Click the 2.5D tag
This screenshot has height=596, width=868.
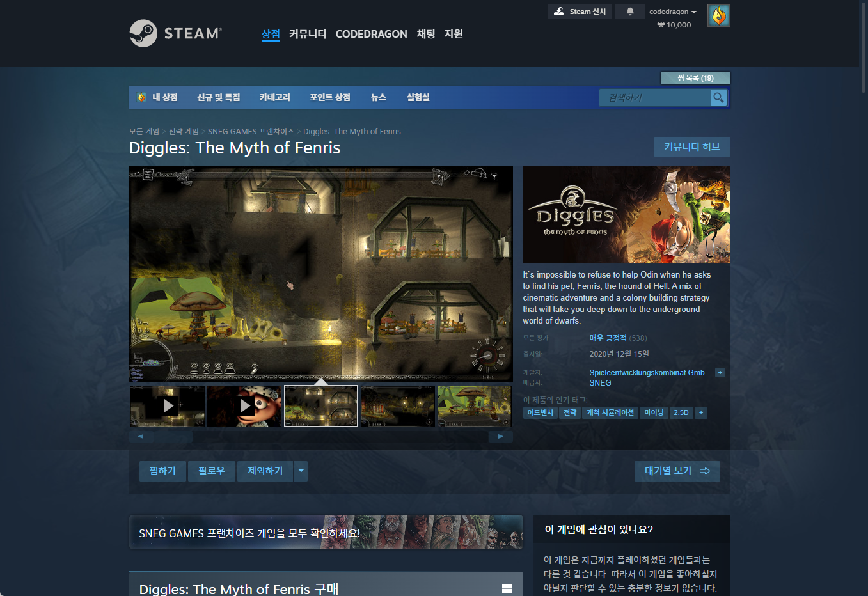tap(681, 412)
